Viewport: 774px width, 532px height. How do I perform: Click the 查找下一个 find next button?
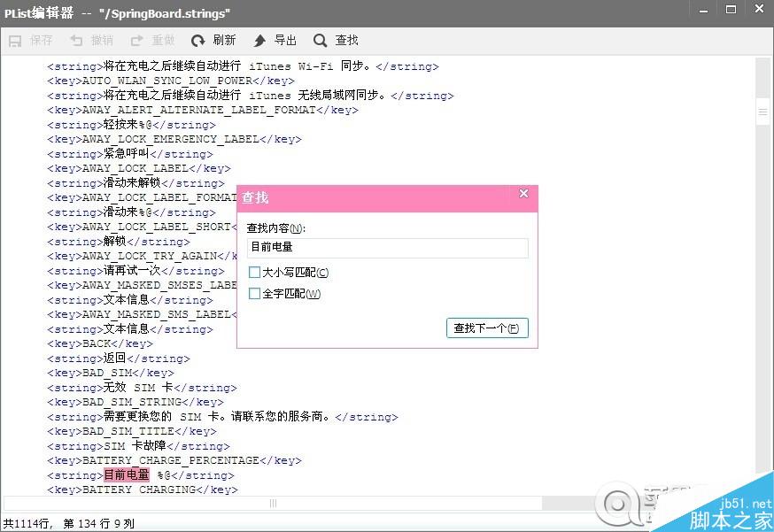coord(487,328)
